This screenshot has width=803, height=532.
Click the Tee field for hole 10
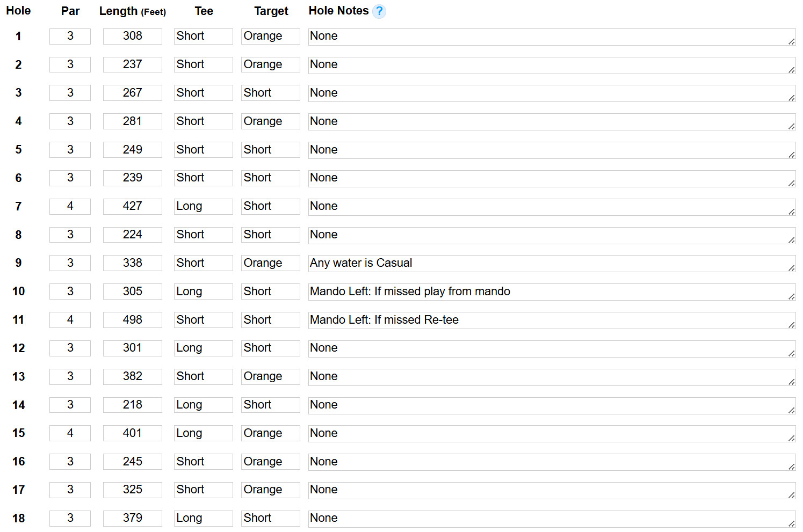[x=204, y=291]
